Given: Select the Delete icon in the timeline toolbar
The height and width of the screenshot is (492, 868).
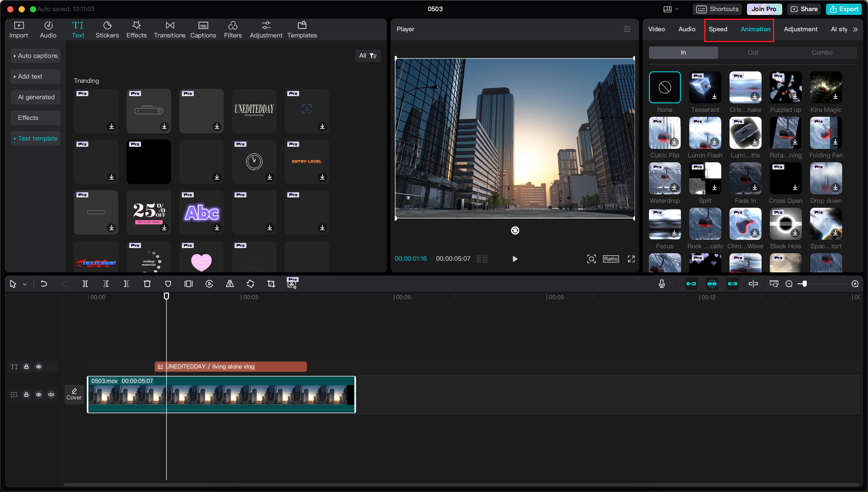Looking at the screenshot, I should point(147,283).
